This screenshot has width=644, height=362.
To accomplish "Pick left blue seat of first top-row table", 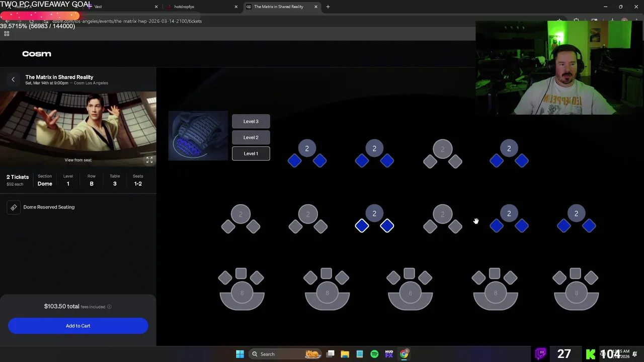I will (x=294, y=161).
